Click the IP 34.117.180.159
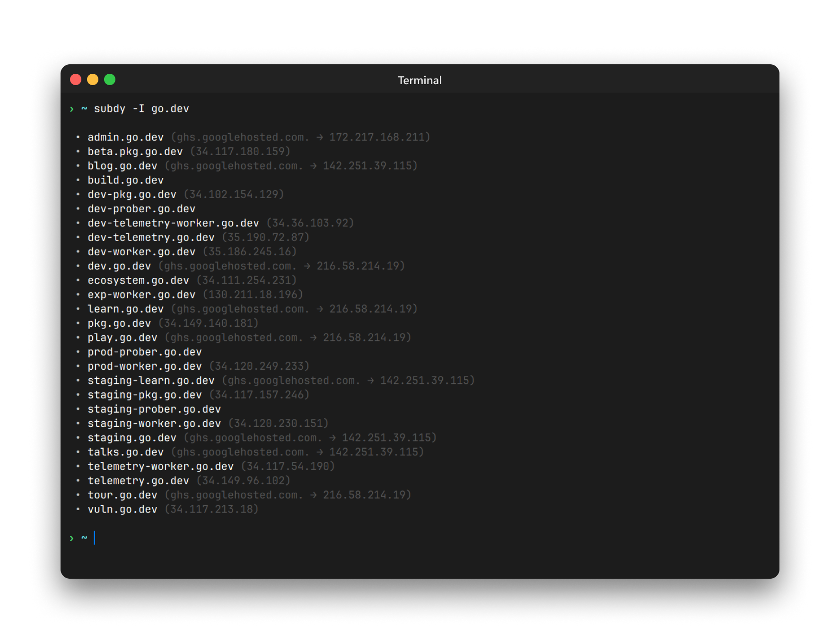Viewport: 840px width, 643px height. [240, 151]
